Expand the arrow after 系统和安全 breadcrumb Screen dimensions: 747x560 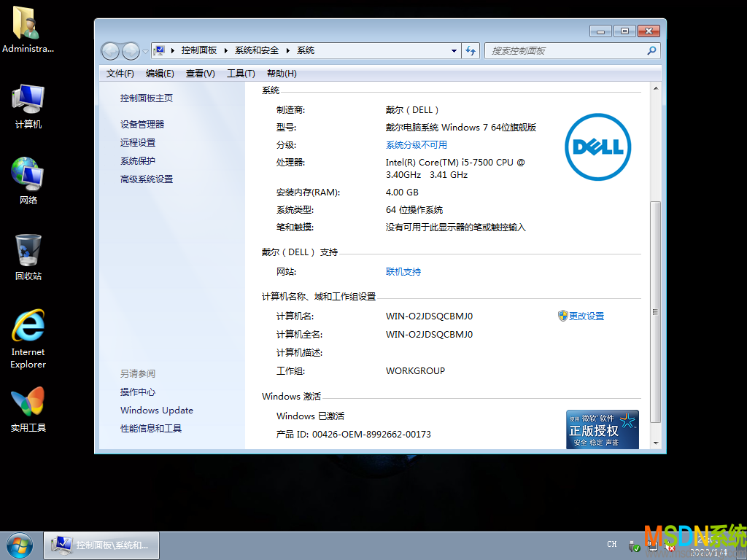pyautogui.click(x=287, y=50)
